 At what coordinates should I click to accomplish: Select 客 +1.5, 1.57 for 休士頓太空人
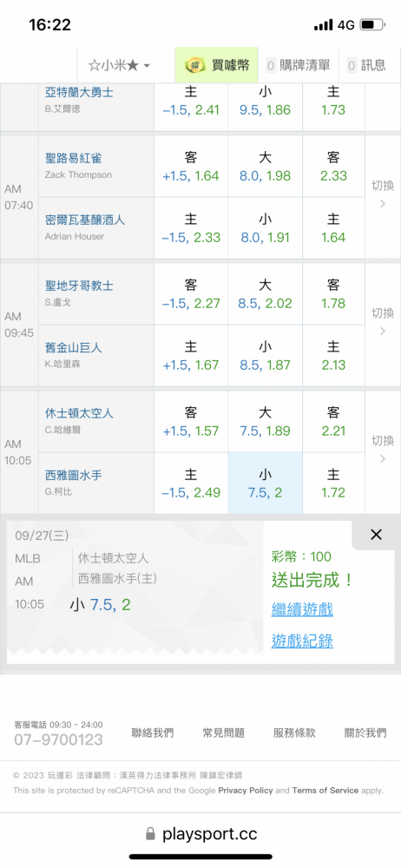(191, 422)
